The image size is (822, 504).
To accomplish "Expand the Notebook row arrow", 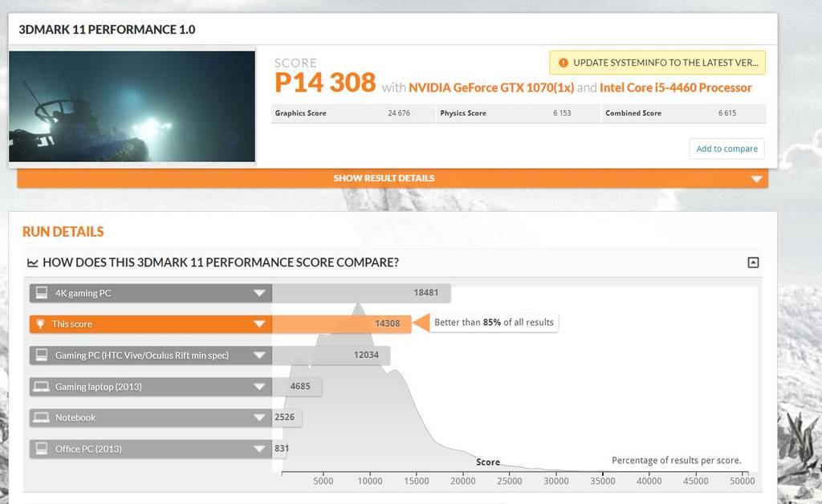I will [x=259, y=417].
